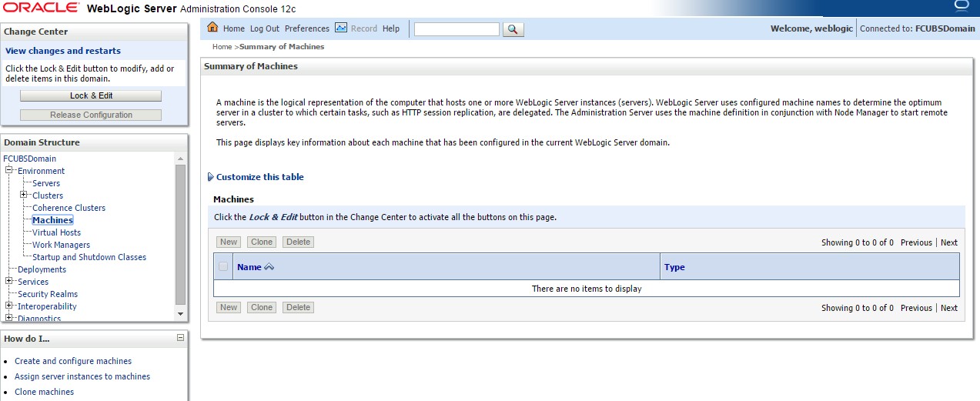Open the Home menu link
Viewport: 980px width, 401px height.
234,28
